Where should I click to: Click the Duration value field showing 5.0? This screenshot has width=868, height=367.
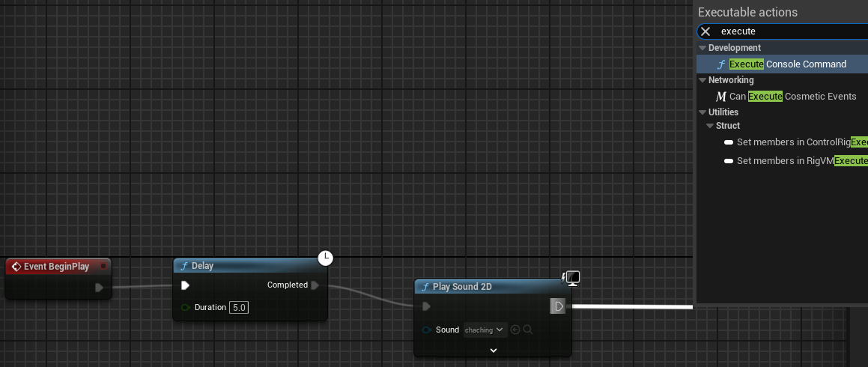click(238, 308)
